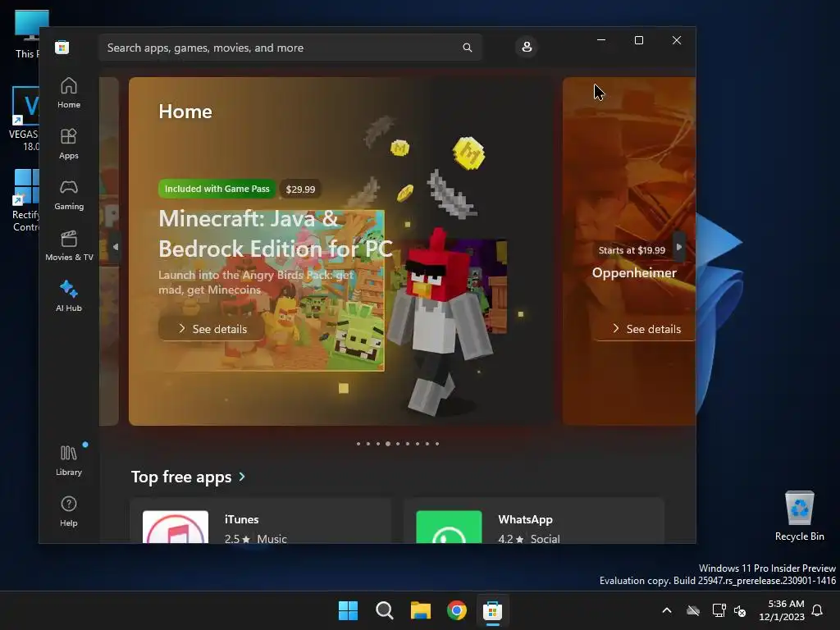
Task: Open Movies & TV section
Action: pos(69,246)
